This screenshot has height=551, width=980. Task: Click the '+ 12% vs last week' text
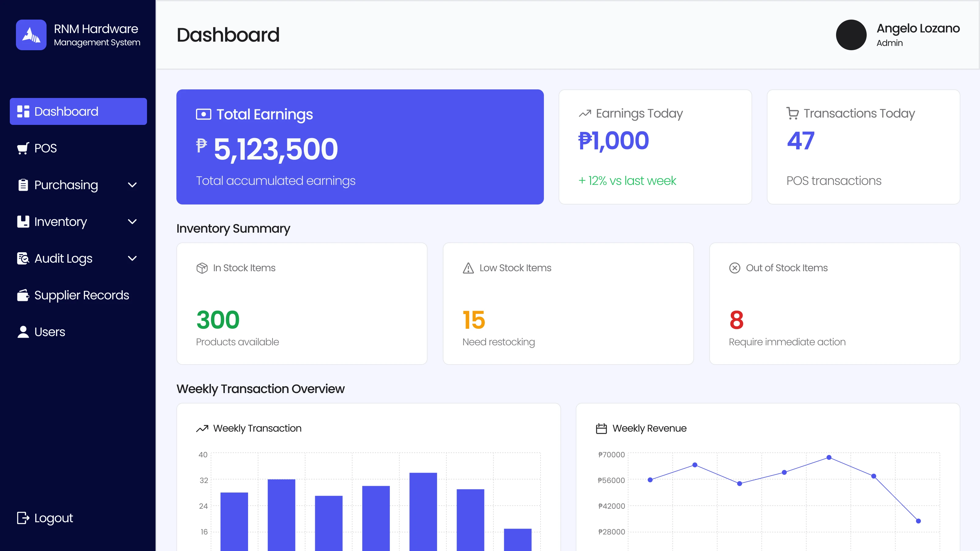(627, 181)
